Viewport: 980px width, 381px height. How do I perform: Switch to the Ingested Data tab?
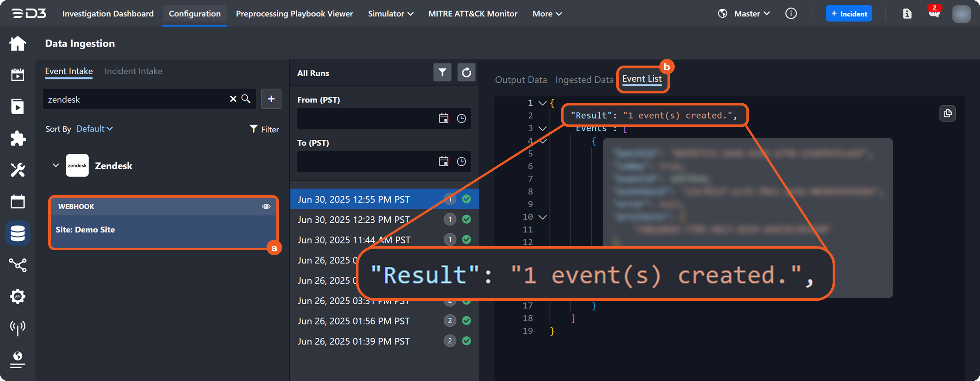(x=584, y=80)
